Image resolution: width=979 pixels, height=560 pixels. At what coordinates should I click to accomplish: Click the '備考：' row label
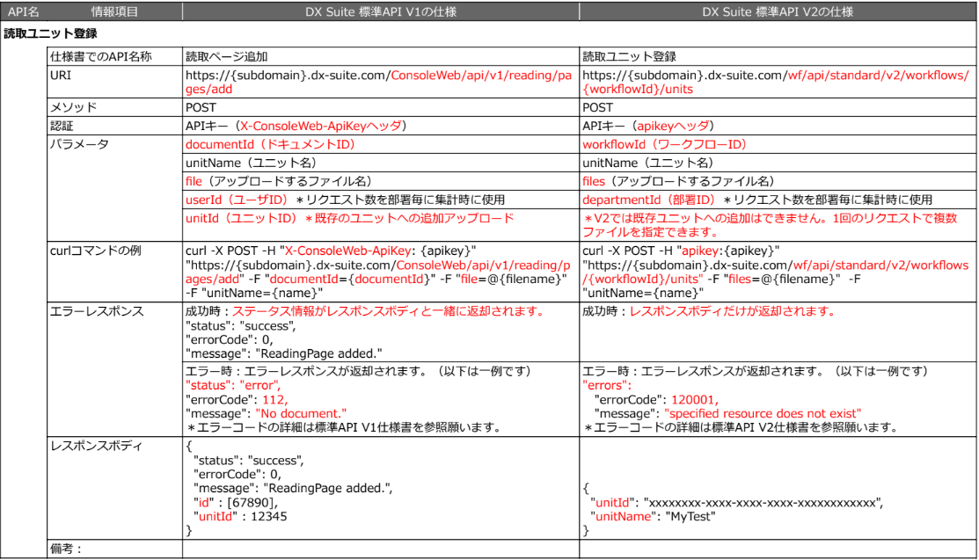click(x=66, y=549)
